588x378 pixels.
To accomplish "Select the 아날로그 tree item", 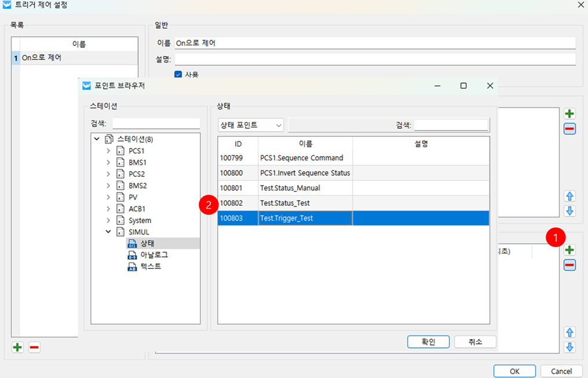I will pyautogui.click(x=154, y=255).
